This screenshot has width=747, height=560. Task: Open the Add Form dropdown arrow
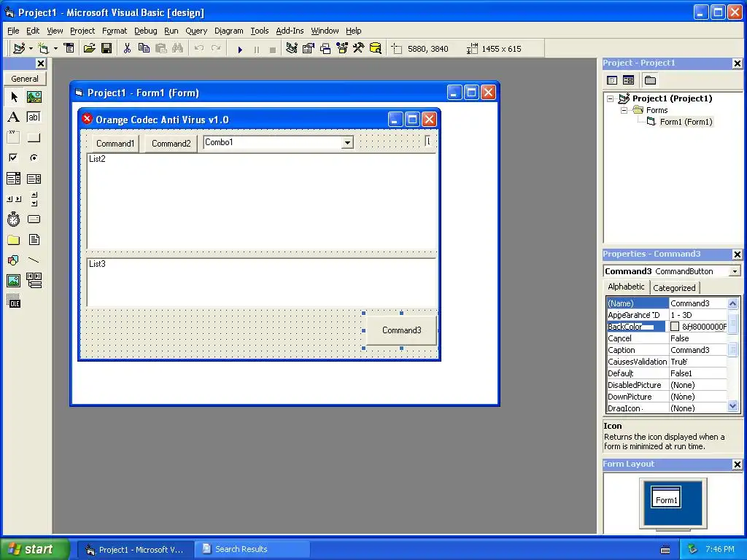coord(55,49)
